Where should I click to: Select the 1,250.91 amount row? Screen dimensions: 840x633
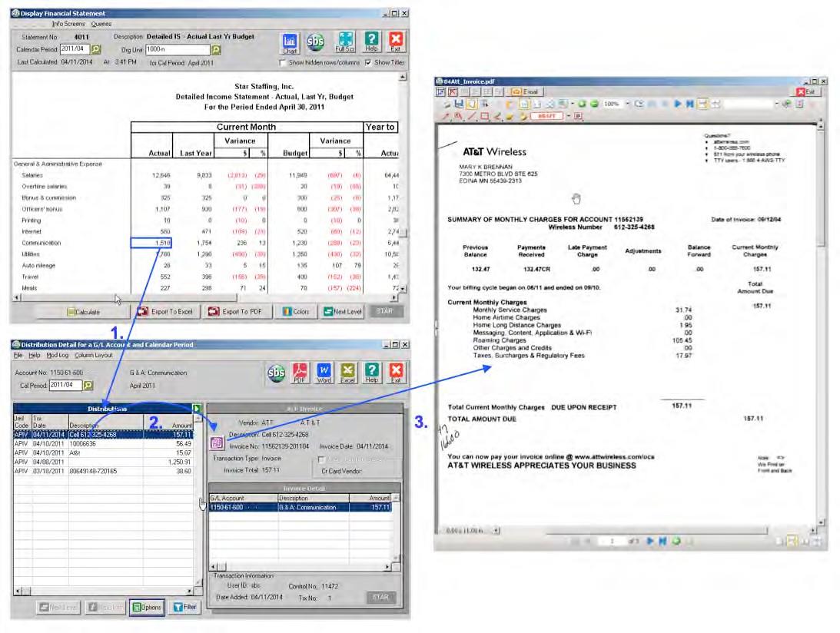pos(103,462)
